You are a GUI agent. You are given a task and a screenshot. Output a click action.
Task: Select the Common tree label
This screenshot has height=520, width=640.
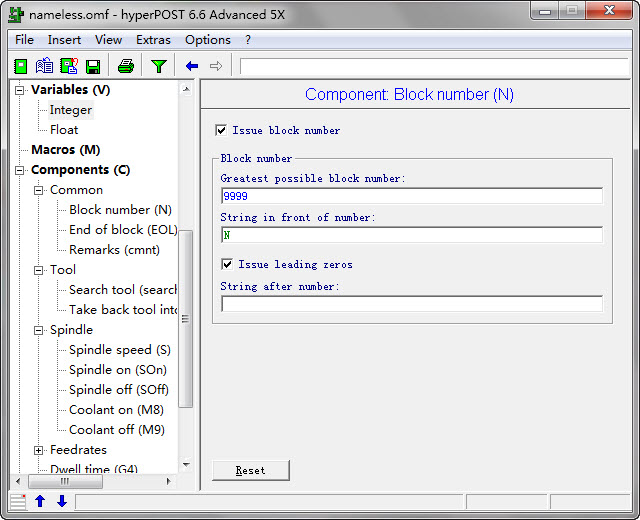[x=76, y=190]
